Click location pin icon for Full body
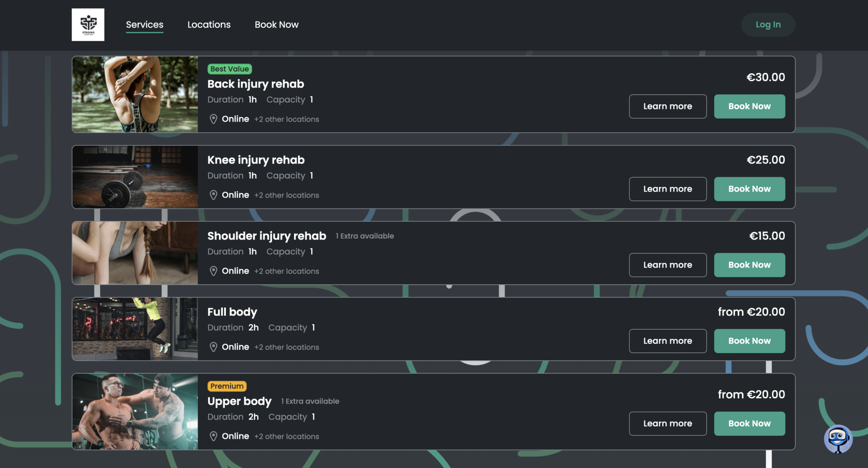Image resolution: width=868 pixels, height=468 pixels. tap(214, 347)
